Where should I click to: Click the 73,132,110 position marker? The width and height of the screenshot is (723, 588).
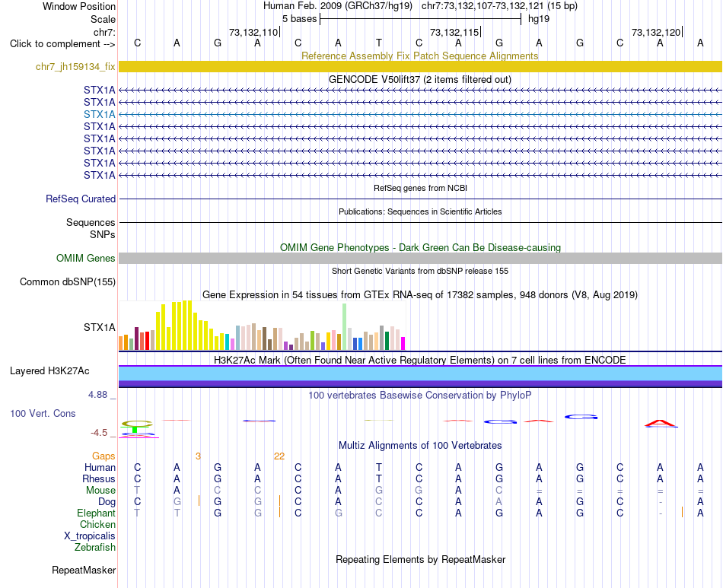[253, 32]
